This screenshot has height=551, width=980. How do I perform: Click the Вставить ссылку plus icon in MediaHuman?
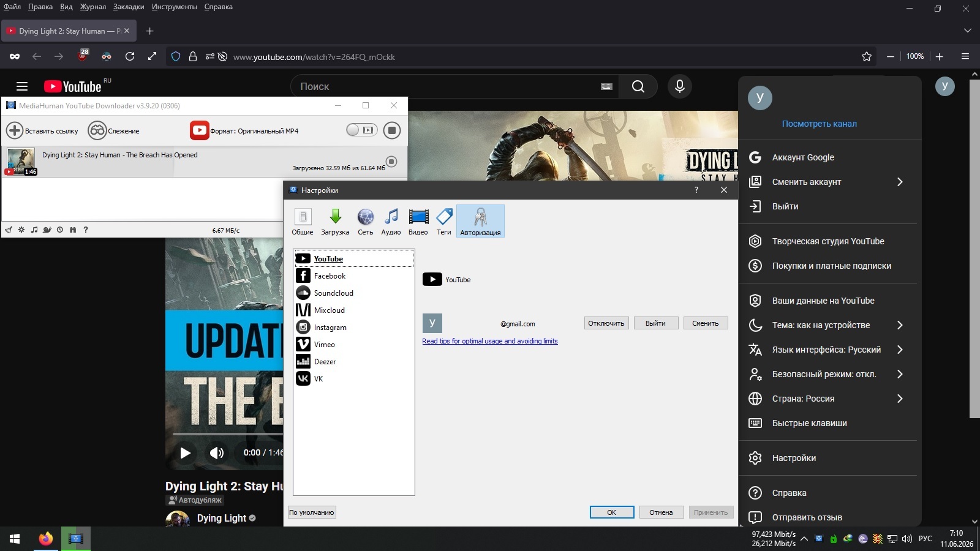click(x=15, y=130)
